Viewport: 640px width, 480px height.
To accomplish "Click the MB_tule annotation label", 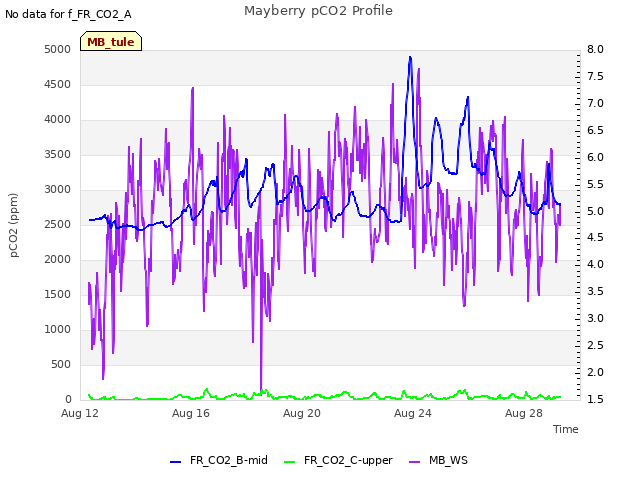I will tap(111, 42).
